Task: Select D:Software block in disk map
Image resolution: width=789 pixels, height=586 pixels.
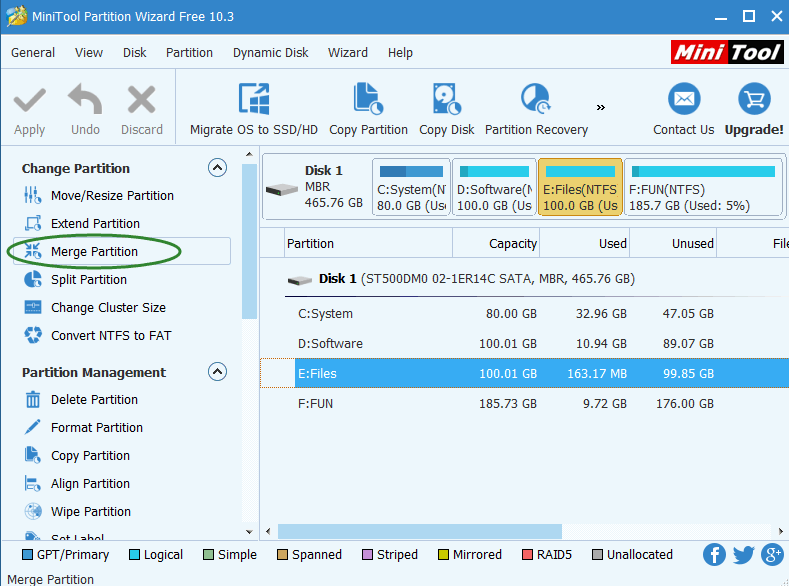Action: [x=494, y=187]
